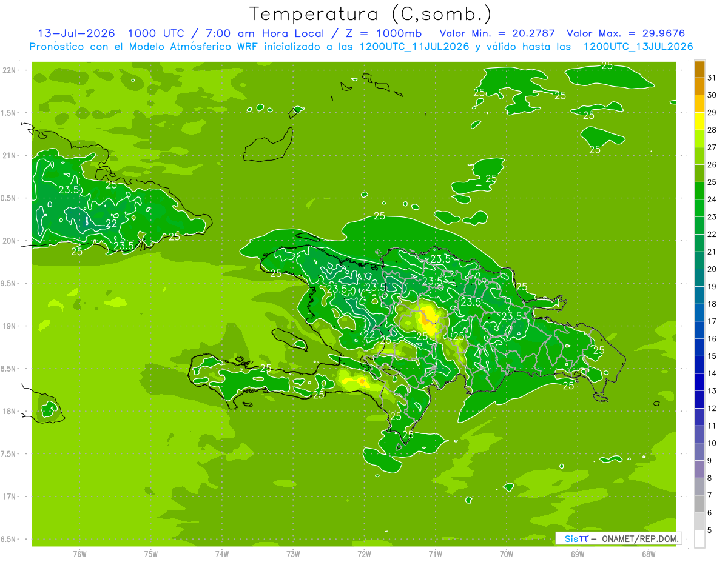Click legend value '29'
The height and width of the screenshot is (562, 728).
712,112
